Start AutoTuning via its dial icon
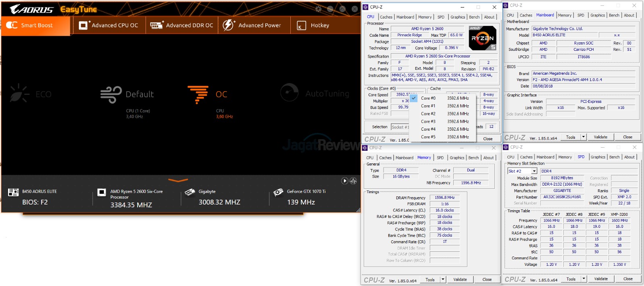 click(289, 93)
